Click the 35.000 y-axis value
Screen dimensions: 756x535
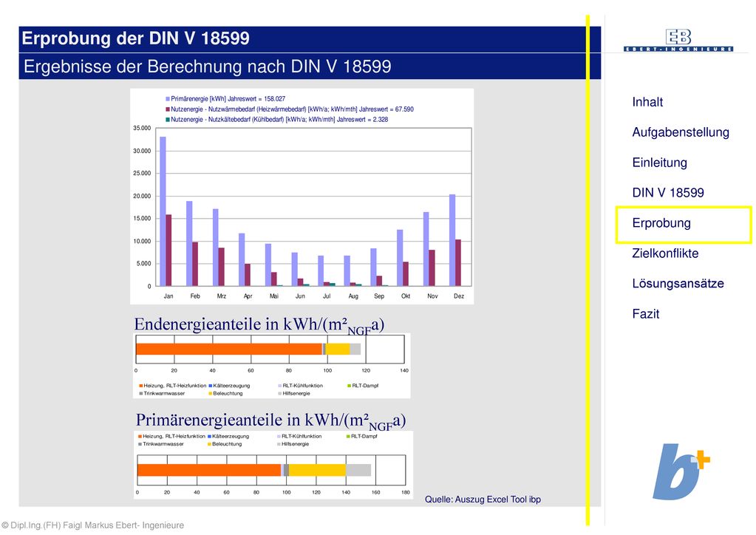tap(142, 128)
